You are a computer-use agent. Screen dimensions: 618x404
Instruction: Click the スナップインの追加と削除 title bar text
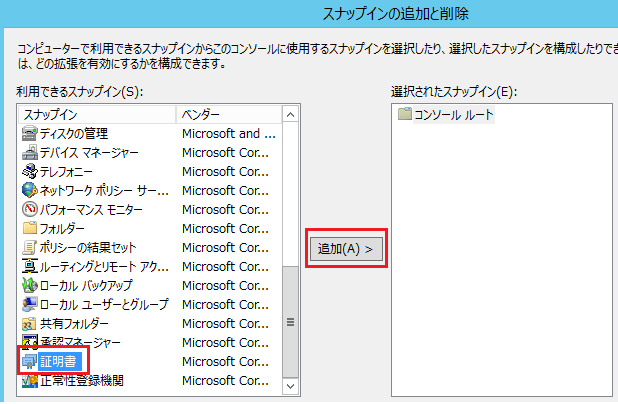[396, 14]
